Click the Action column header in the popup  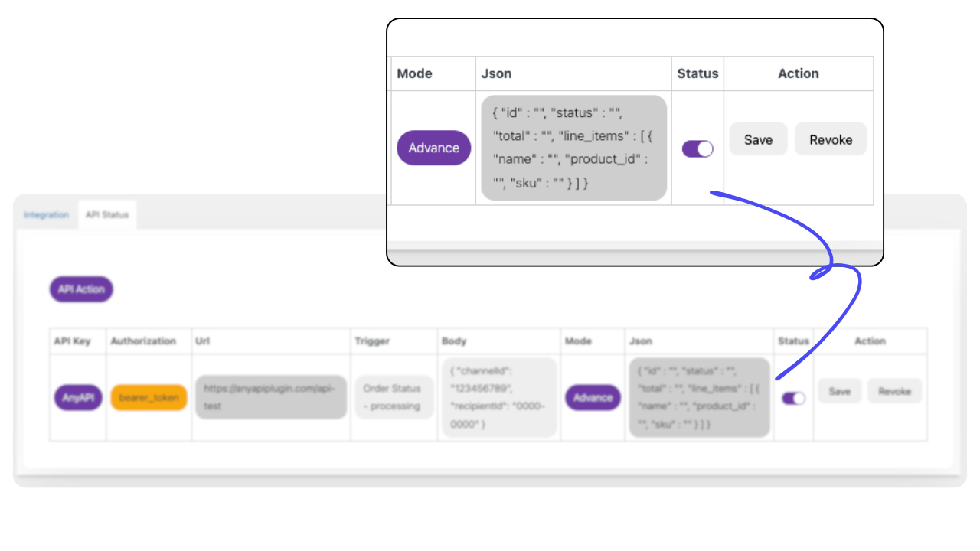[799, 73]
